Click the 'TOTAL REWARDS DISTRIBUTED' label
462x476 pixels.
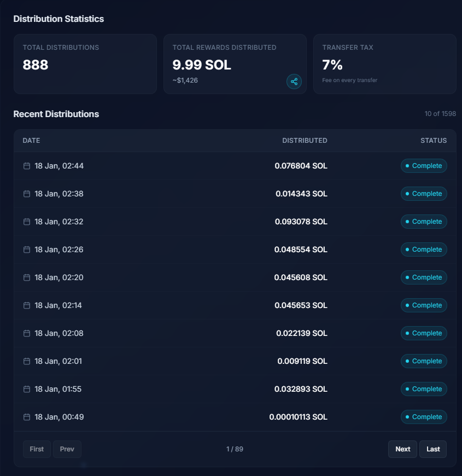click(x=225, y=48)
